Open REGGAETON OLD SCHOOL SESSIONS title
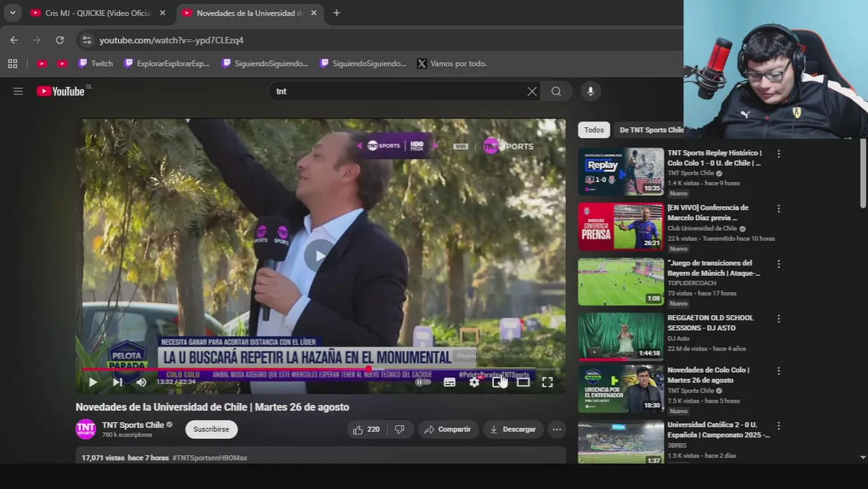Image resolution: width=868 pixels, height=489 pixels. (x=710, y=323)
